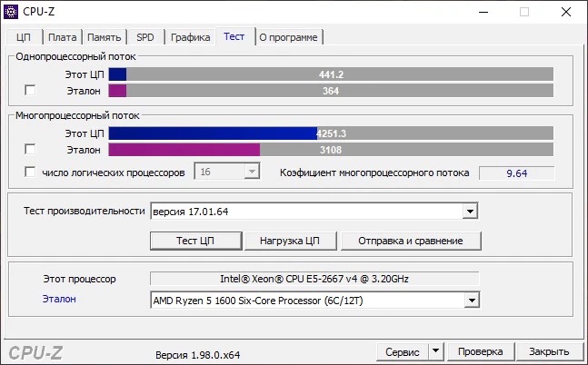This screenshot has width=588, height=365.
Task: Click the multi-thread Эталон bar 3108
Action: click(x=331, y=150)
